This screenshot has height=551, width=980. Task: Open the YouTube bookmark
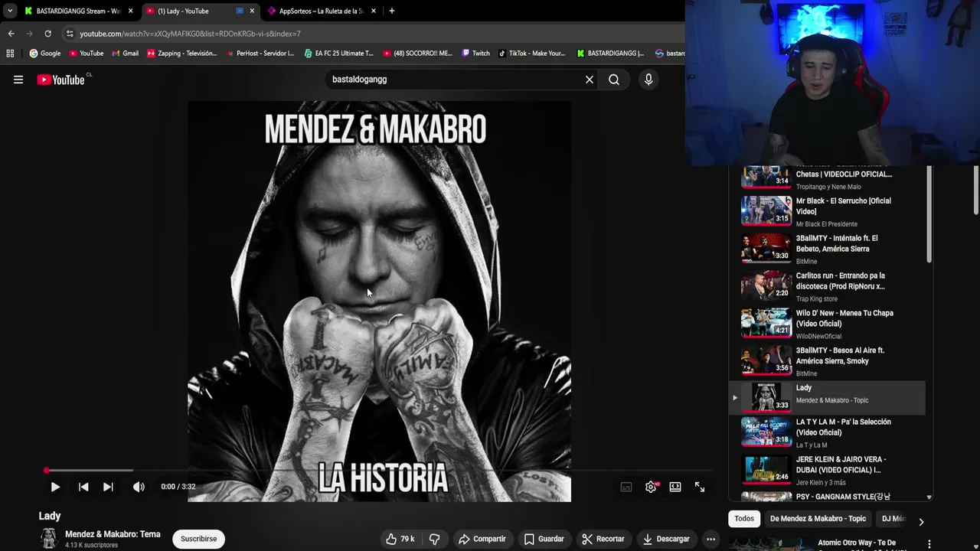coord(86,54)
